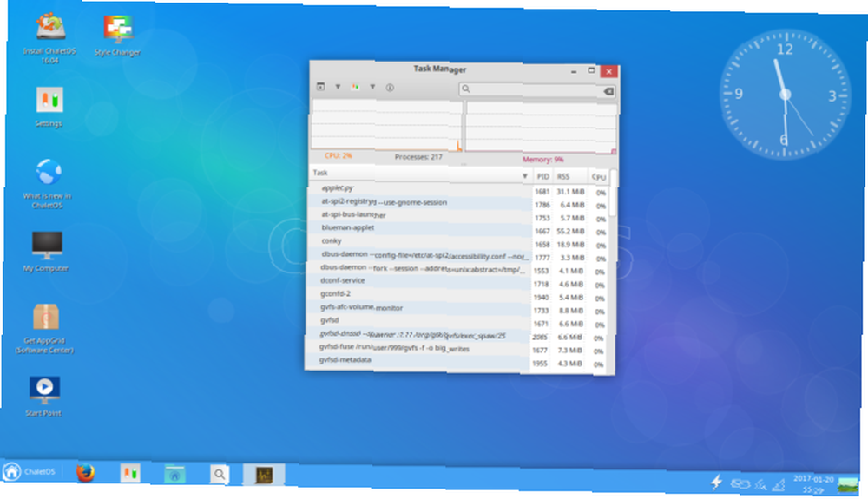Click the network connection tray icon

[740, 484]
